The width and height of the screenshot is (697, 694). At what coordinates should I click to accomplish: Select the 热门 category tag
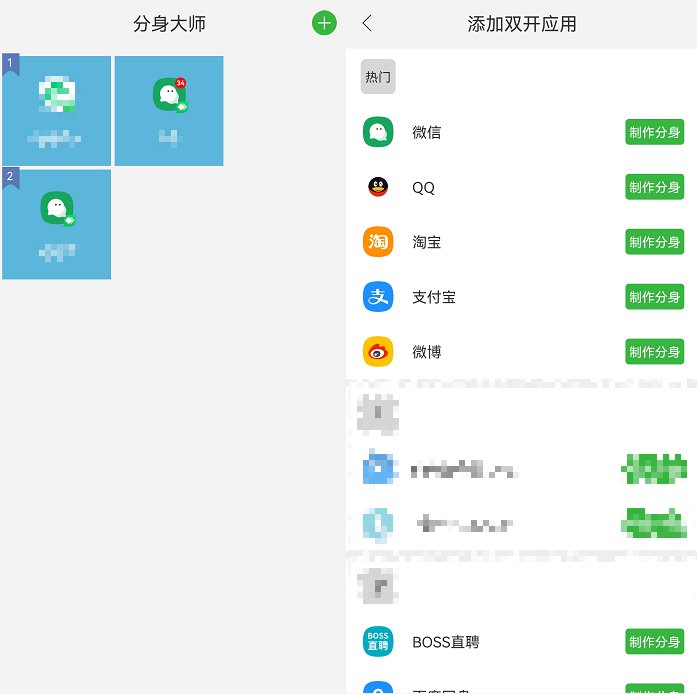point(378,76)
